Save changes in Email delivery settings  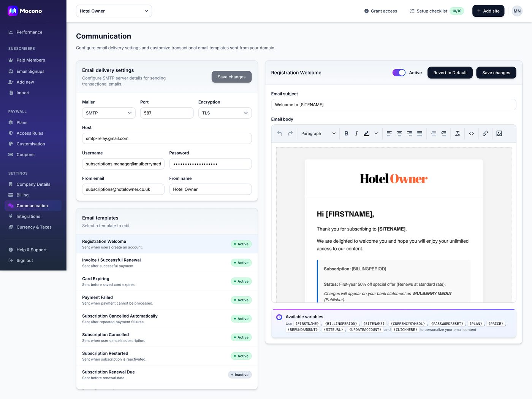[231, 77]
